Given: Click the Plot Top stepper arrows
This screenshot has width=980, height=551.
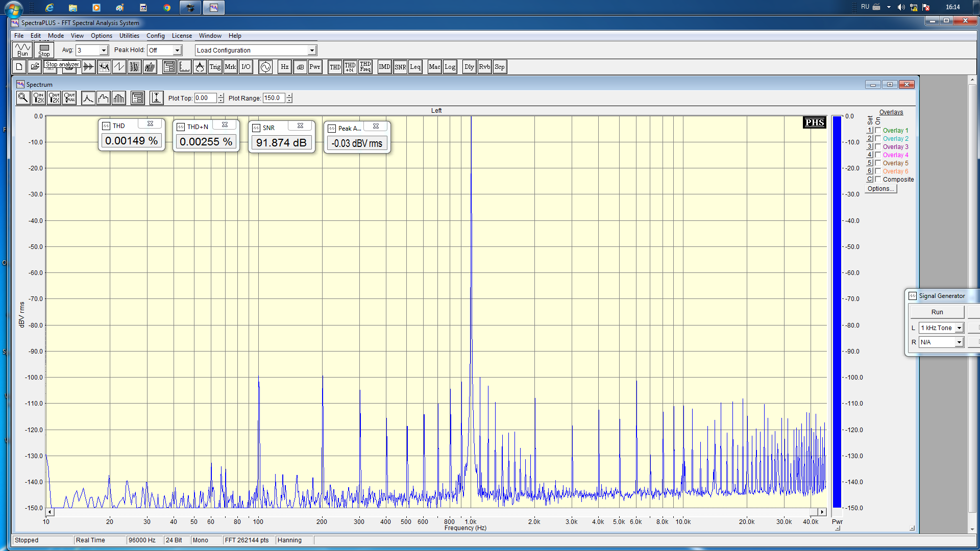Looking at the screenshot, I should pyautogui.click(x=220, y=98).
